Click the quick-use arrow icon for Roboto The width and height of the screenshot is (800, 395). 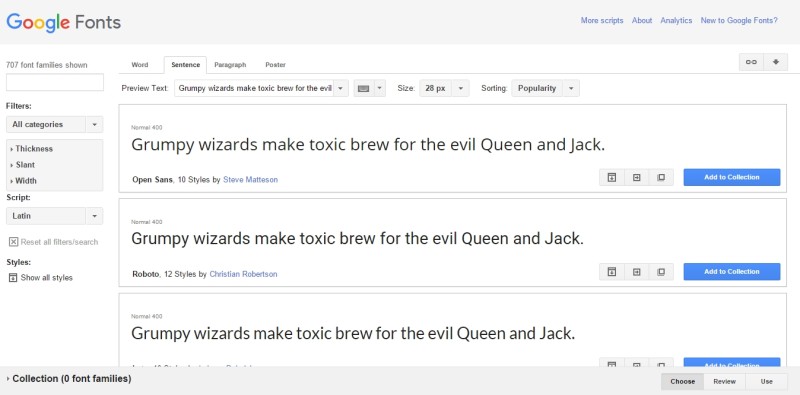[x=636, y=271]
